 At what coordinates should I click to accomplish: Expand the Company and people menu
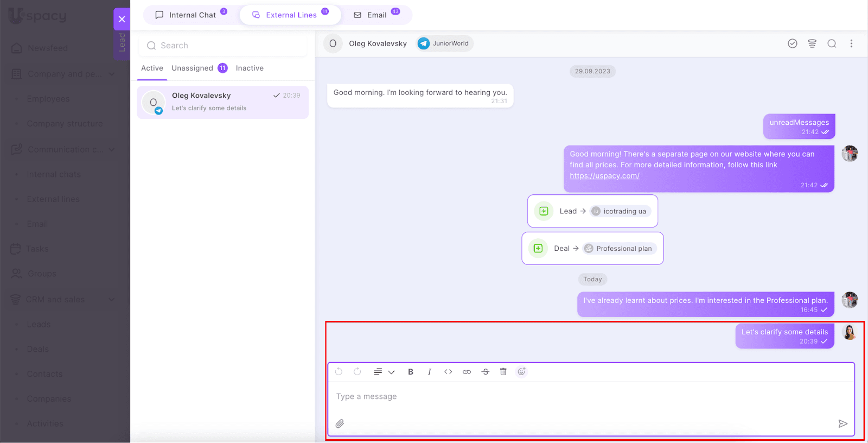click(x=112, y=74)
